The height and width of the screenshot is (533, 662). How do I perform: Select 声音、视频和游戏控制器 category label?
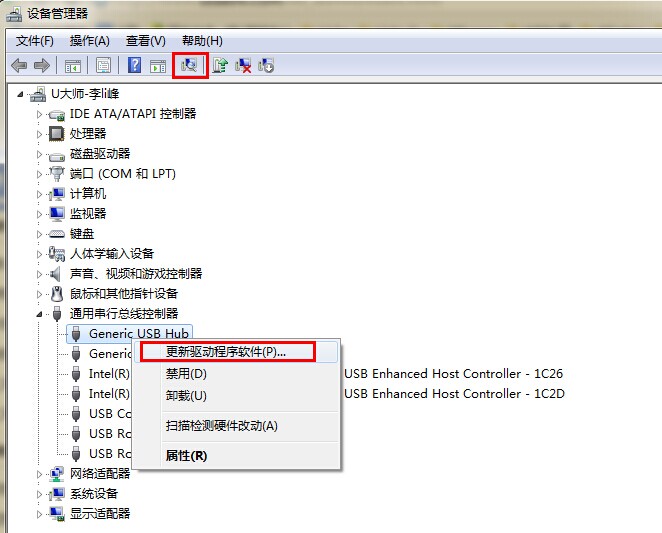tap(136, 274)
